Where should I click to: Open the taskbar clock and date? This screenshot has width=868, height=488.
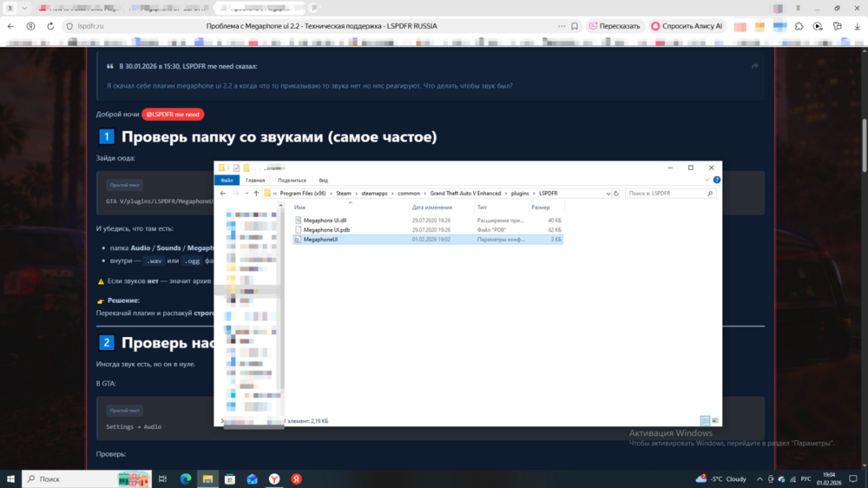829,479
